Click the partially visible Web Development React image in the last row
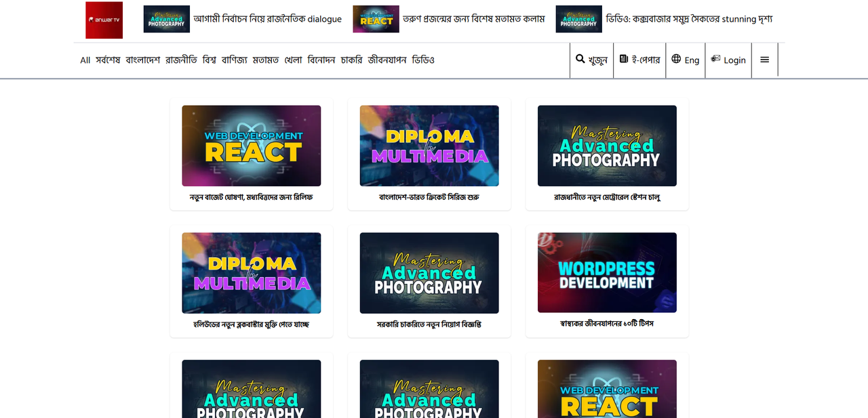This screenshot has height=418, width=868. pos(607,389)
